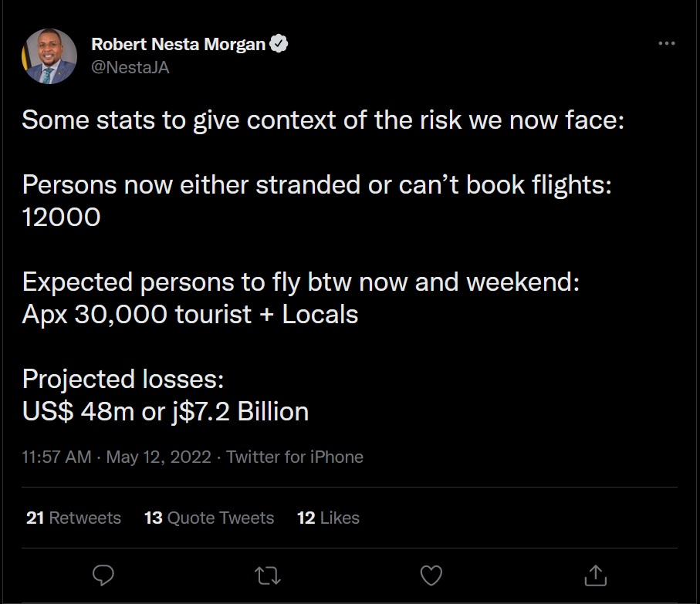Screen dimensions: 700x604
Task: Click the 'Apx 30,000 tourist + Locals' line
Action: [x=190, y=315]
